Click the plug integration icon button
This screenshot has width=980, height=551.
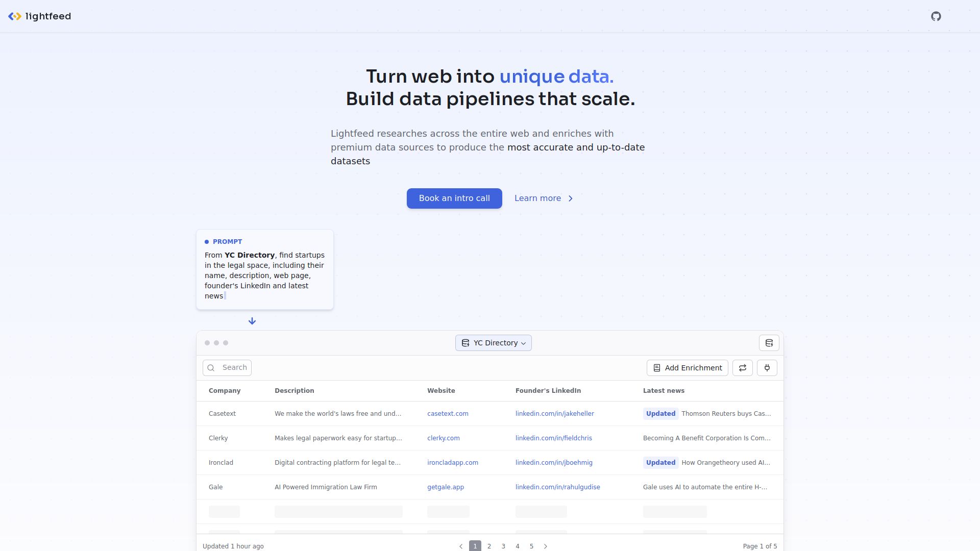pos(767,368)
